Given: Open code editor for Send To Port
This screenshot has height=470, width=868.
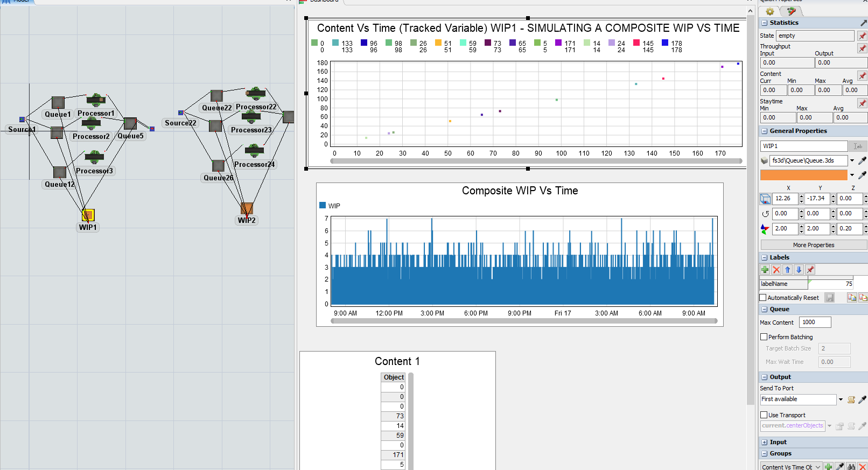Looking at the screenshot, I should pyautogui.click(x=851, y=399).
